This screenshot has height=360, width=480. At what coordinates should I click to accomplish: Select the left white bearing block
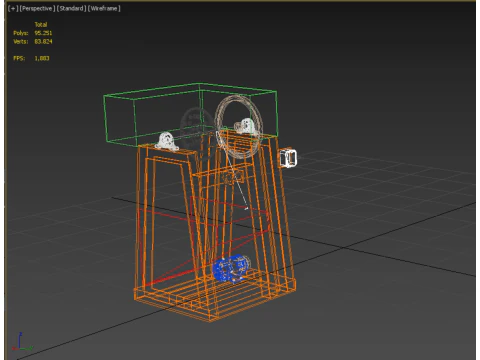click(166, 141)
